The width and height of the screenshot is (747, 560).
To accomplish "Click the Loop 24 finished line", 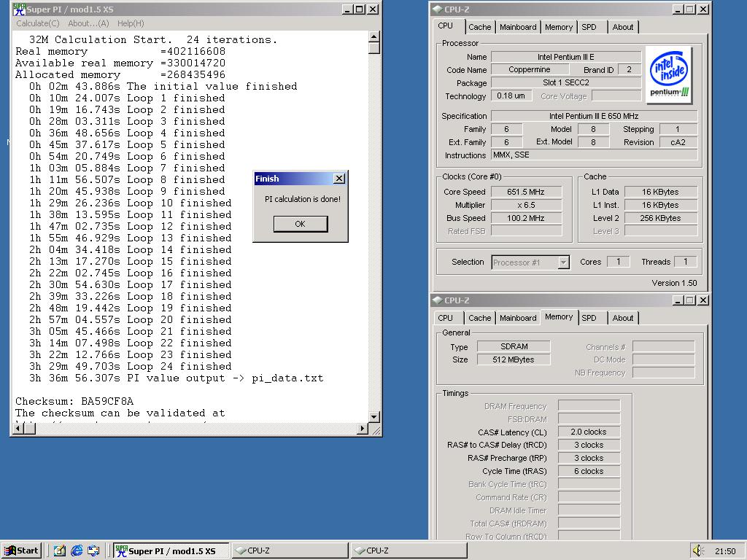I will tap(130, 367).
